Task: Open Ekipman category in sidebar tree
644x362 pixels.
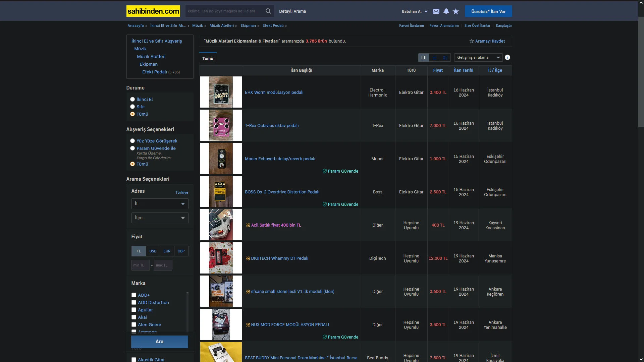Action: (149, 64)
